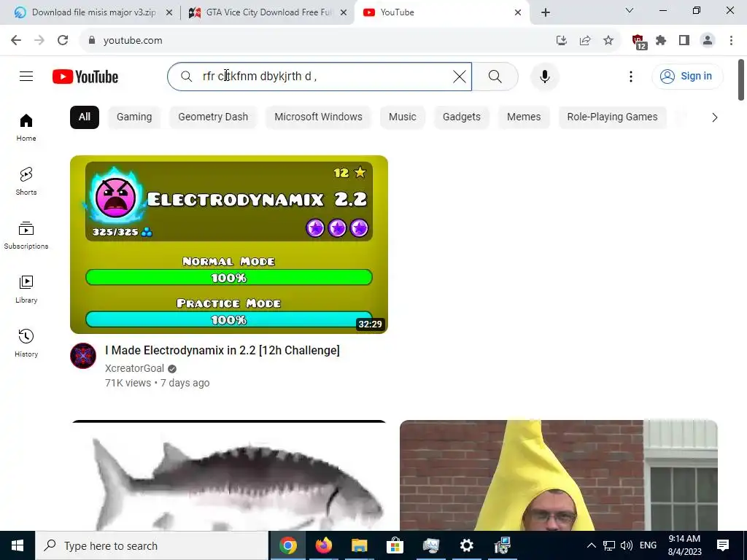Open the volume control in system tray
The height and width of the screenshot is (560, 747).
coord(627,545)
